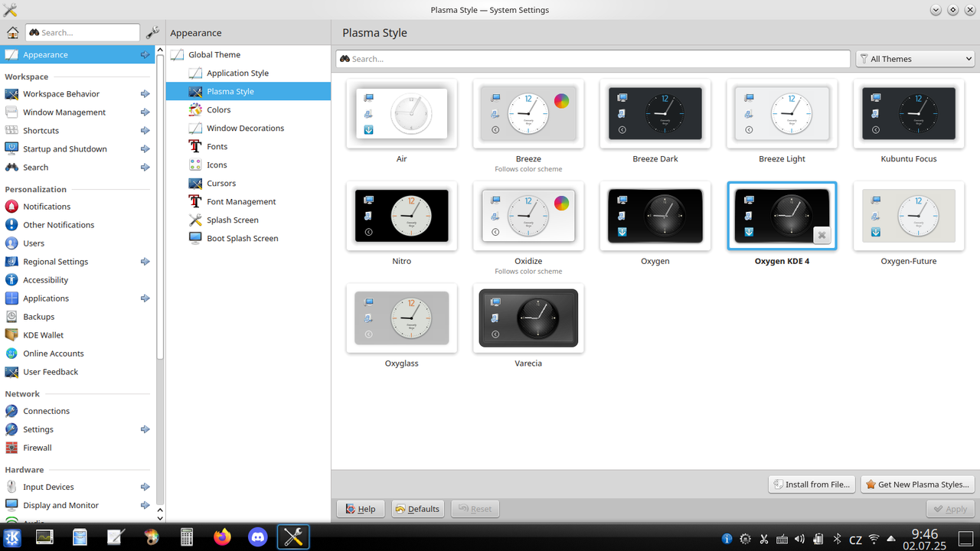Open Window Management category

(x=77, y=112)
